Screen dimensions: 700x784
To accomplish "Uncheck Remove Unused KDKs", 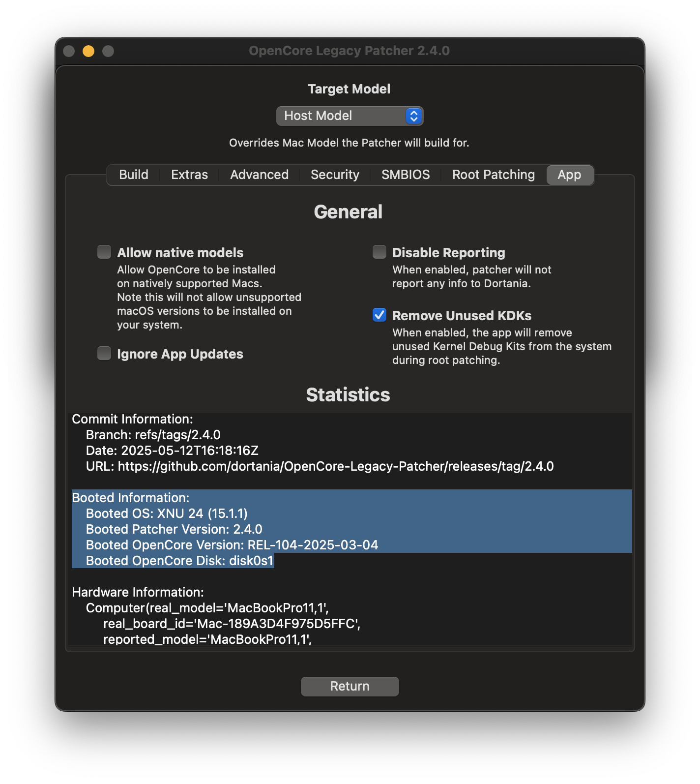I will click(x=379, y=315).
